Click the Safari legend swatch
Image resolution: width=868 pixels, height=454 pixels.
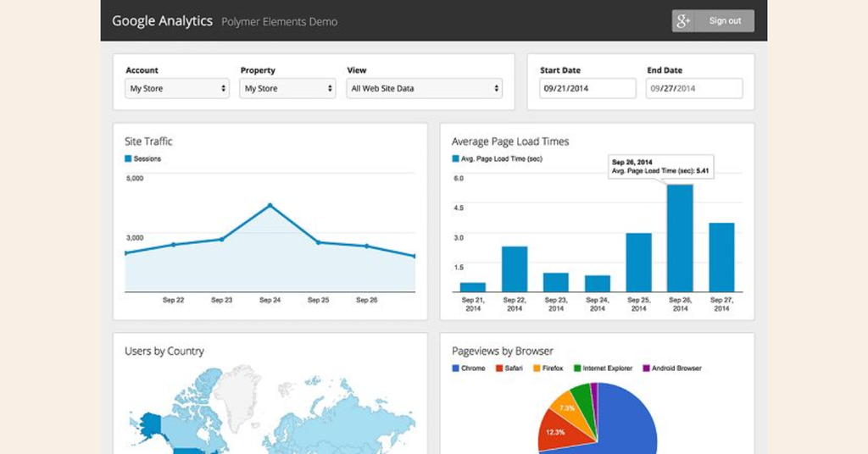click(x=499, y=368)
